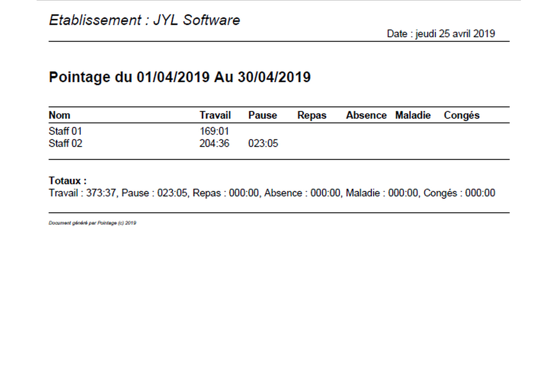Click Staff 02 work time 204:36
Image resolution: width=558 pixels, height=392 pixels.
[214, 143]
